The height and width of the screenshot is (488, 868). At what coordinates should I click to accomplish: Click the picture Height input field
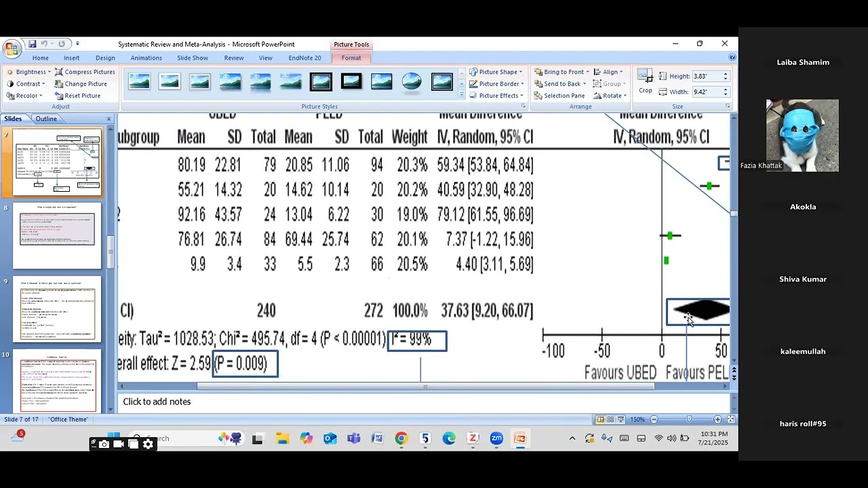coord(706,77)
